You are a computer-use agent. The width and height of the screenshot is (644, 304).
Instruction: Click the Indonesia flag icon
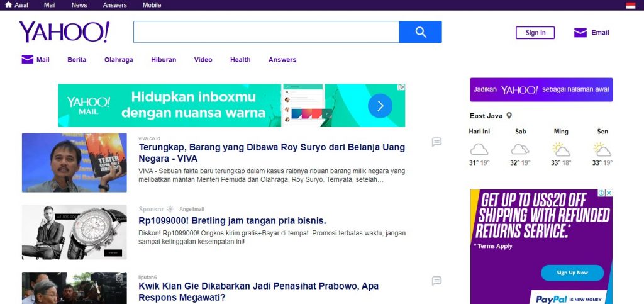coord(630,5)
